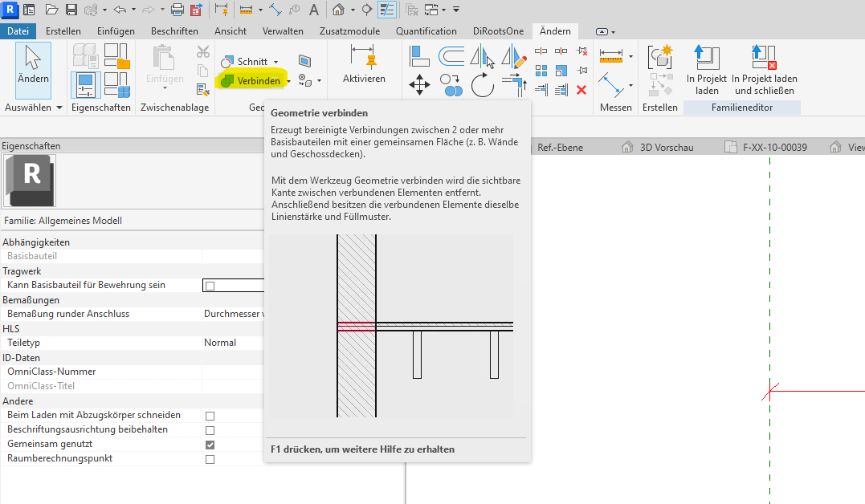Screen dimensions: 865x504
Task: Open the Drucken (print) icon
Action: [x=176, y=9]
